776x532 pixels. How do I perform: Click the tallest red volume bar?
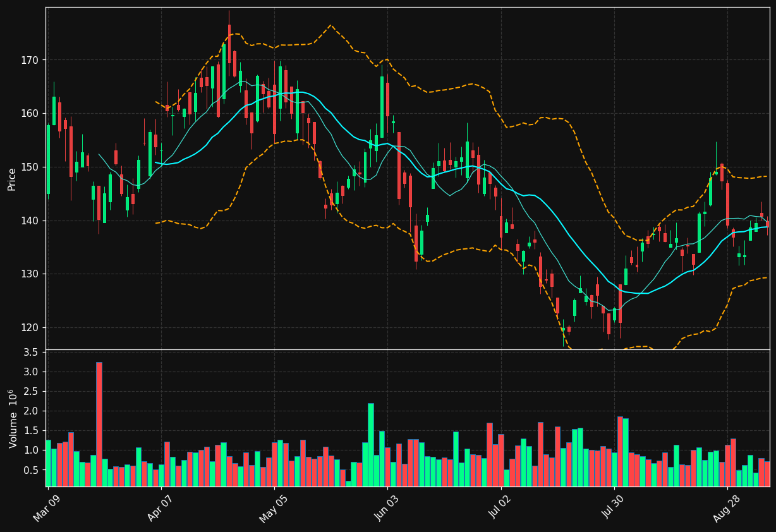point(99,424)
